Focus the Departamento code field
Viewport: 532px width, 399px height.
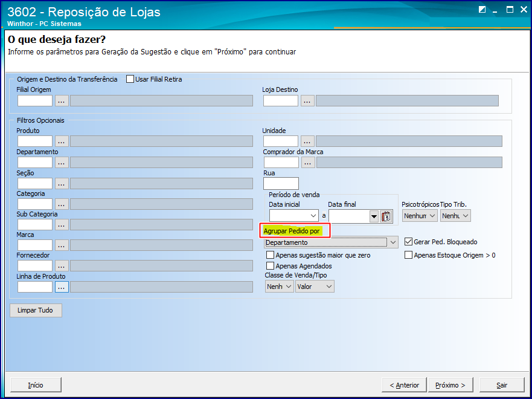pyautogui.click(x=35, y=162)
